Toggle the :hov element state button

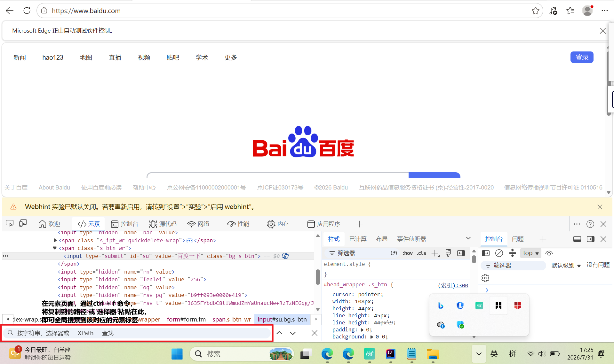tap(407, 253)
